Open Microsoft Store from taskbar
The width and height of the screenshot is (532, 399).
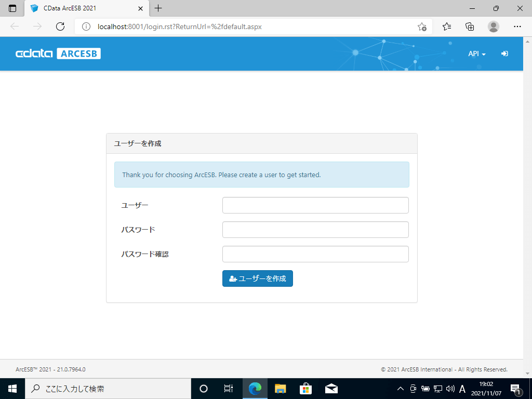coord(305,389)
